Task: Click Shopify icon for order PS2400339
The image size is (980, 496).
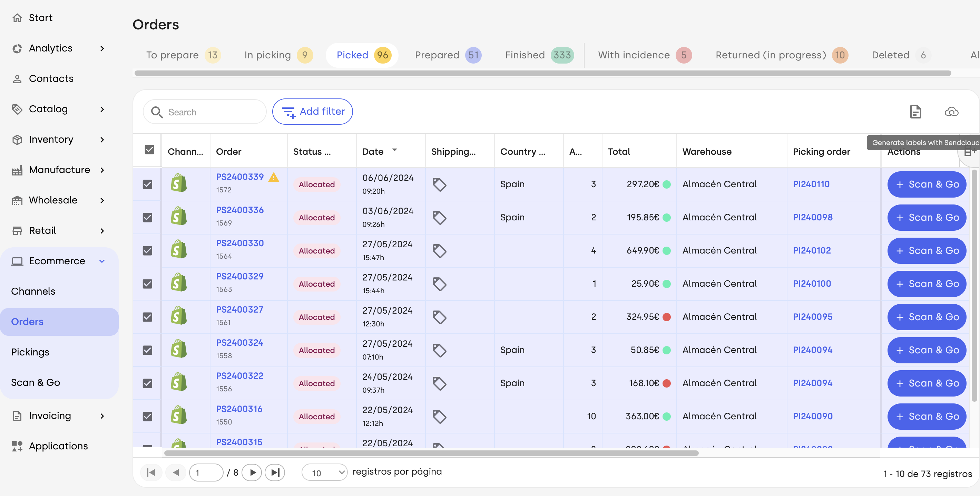Action: click(x=179, y=183)
